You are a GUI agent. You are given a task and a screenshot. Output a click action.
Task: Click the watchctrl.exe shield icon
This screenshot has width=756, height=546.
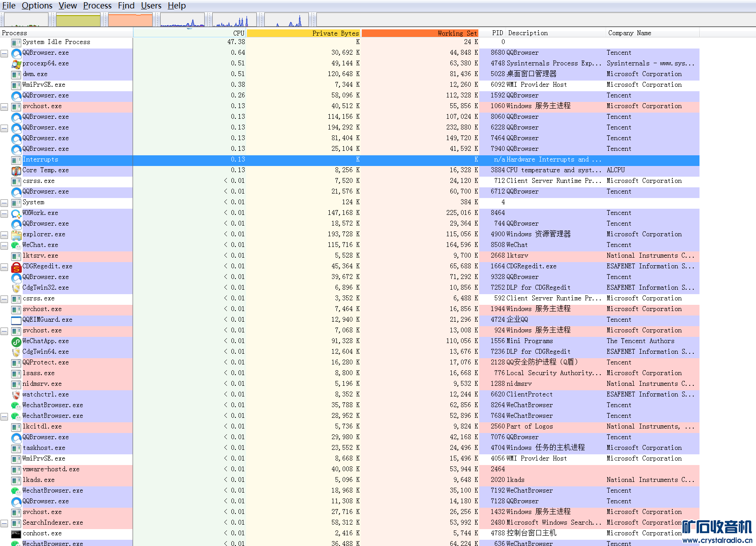[x=16, y=395]
